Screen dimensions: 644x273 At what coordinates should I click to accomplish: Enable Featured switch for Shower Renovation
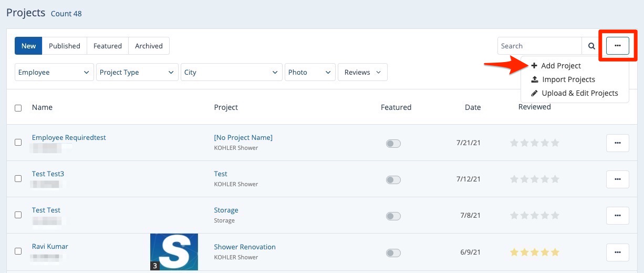[393, 253]
